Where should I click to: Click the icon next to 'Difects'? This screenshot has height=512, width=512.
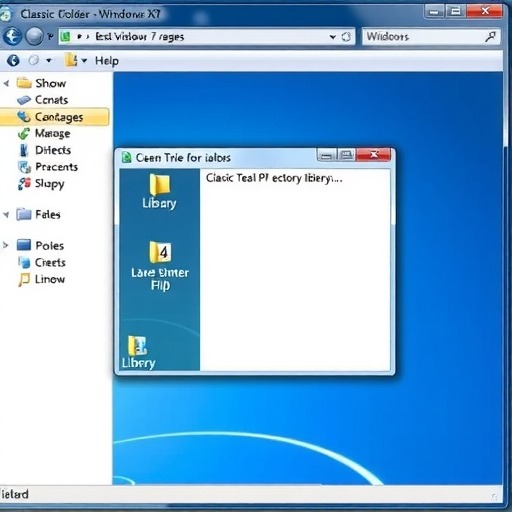(x=24, y=150)
